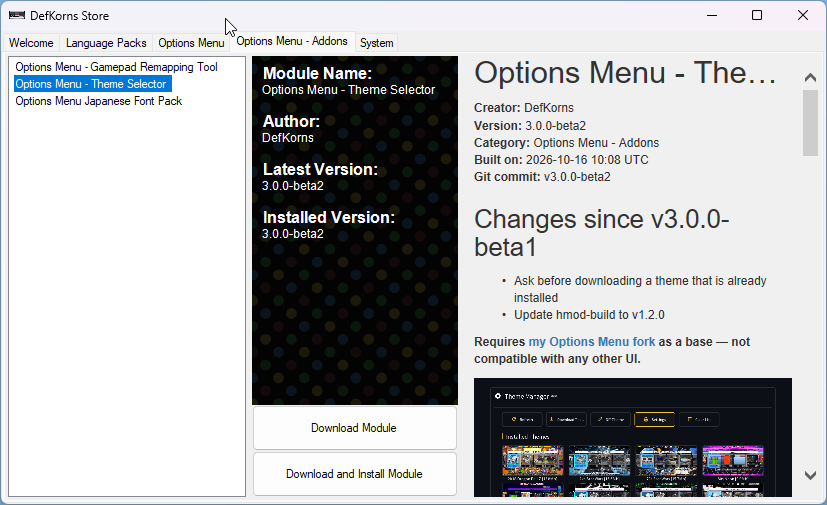Open the Welcome tab
The width and height of the screenshot is (827, 505).
coord(31,43)
